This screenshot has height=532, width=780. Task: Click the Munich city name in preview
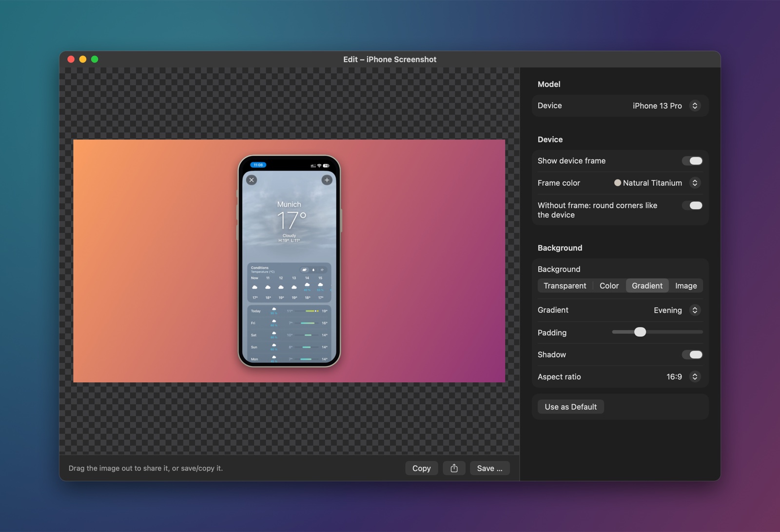click(x=289, y=204)
